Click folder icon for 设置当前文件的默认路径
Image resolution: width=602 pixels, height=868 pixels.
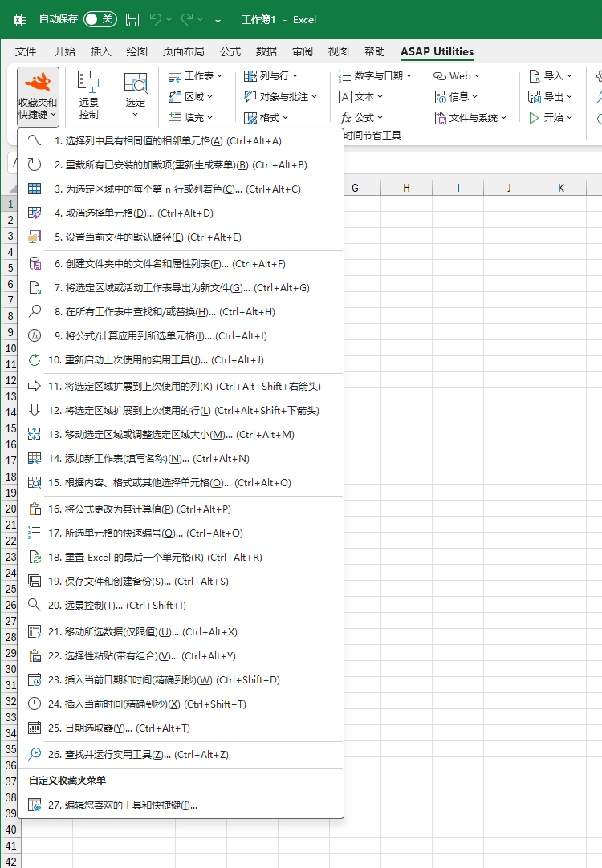[x=35, y=237]
